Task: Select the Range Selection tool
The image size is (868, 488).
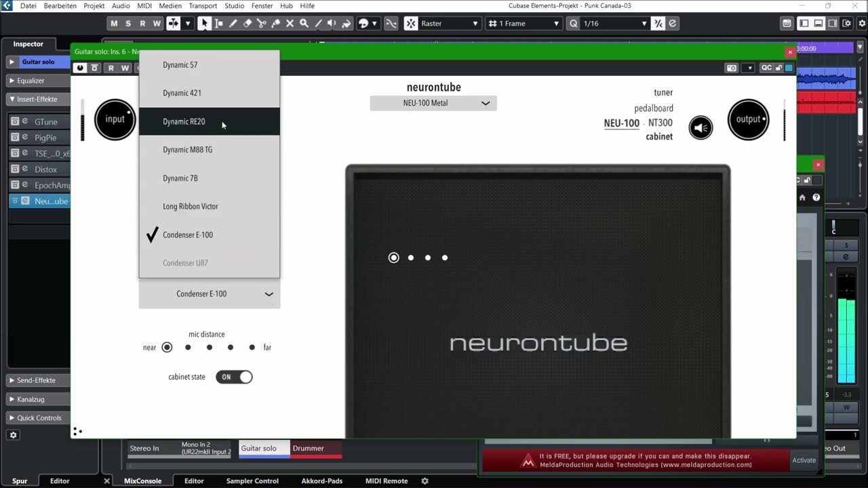Action: 218,23
